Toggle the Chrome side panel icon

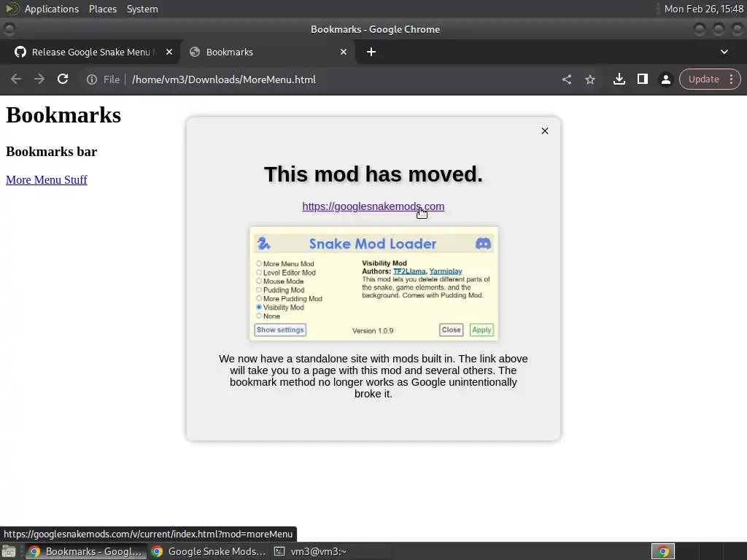tap(642, 79)
